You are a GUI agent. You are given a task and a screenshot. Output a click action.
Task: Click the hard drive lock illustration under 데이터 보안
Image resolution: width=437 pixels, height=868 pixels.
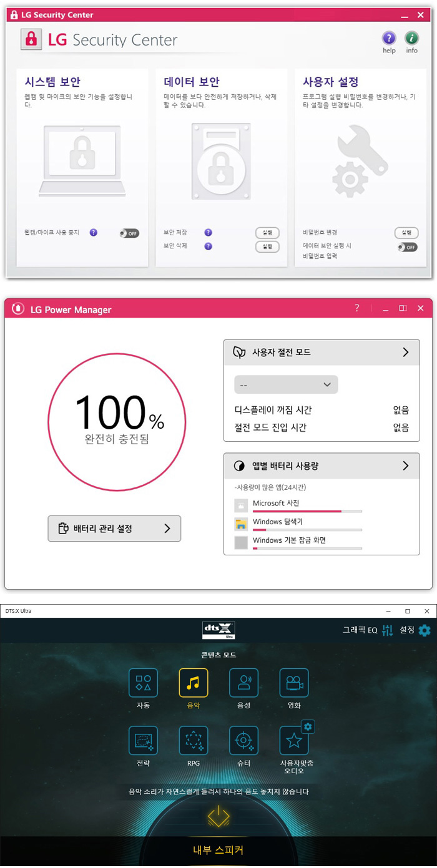221,161
